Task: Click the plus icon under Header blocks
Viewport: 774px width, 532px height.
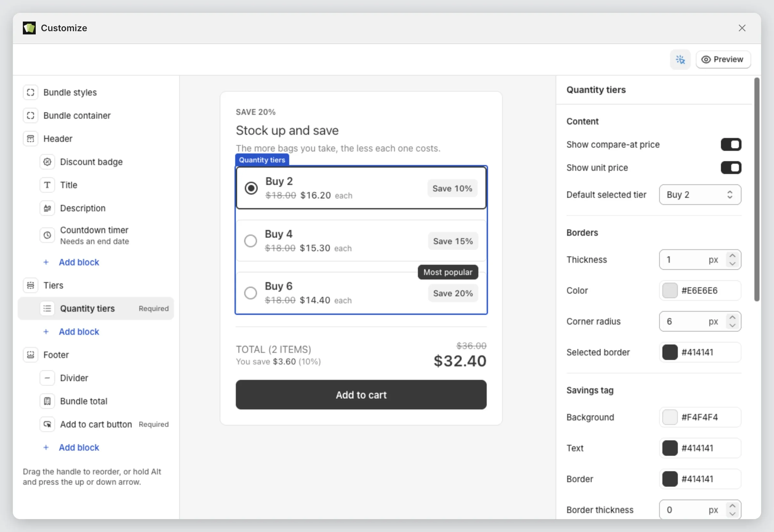Action: (x=46, y=262)
